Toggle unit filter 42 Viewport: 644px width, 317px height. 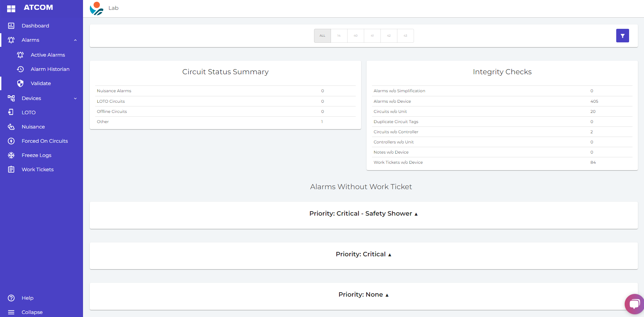pos(389,36)
